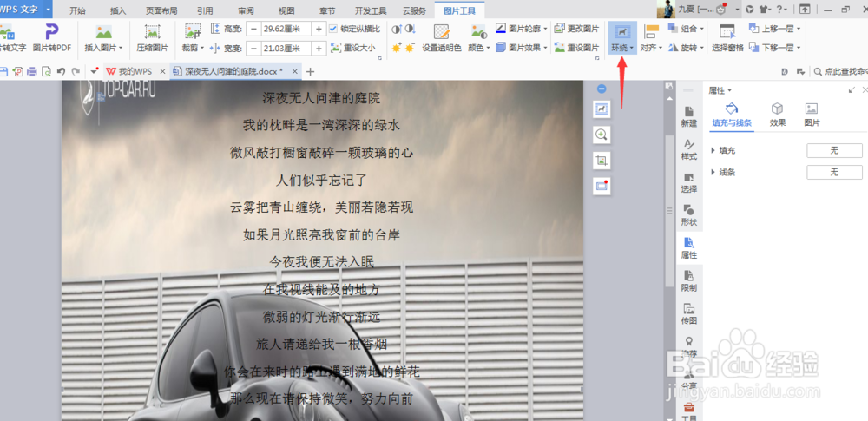Switch to the 效果 tab in properties panel

pos(777,115)
